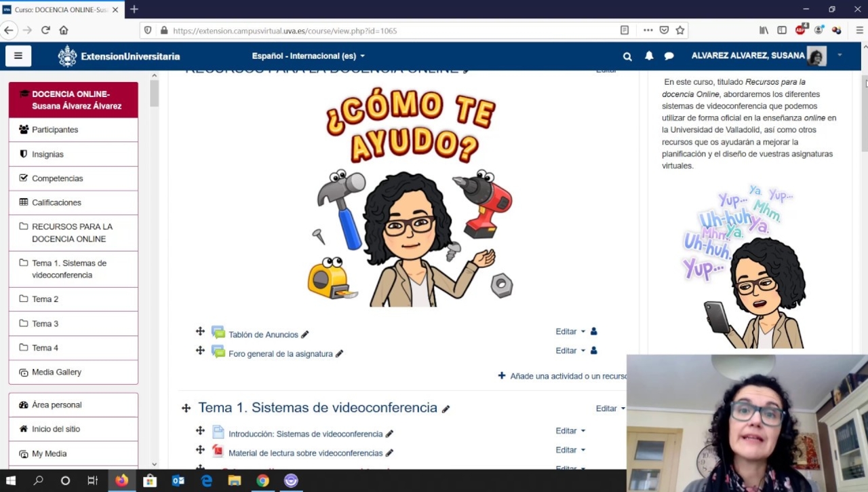Reload the page

coord(45,30)
